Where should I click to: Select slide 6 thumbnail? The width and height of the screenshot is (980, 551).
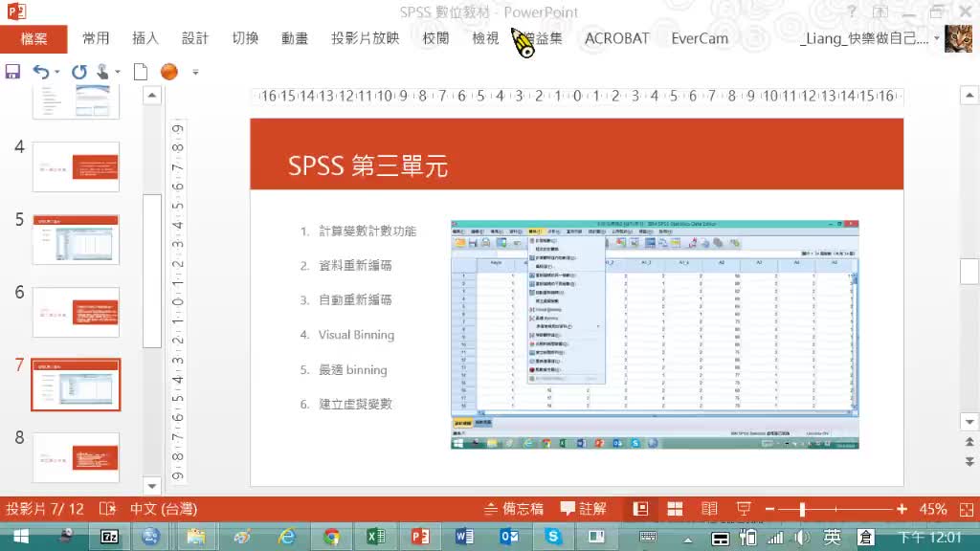point(76,313)
